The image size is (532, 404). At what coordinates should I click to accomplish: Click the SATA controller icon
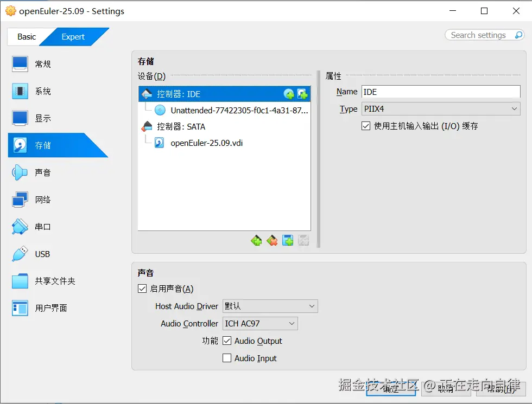147,126
